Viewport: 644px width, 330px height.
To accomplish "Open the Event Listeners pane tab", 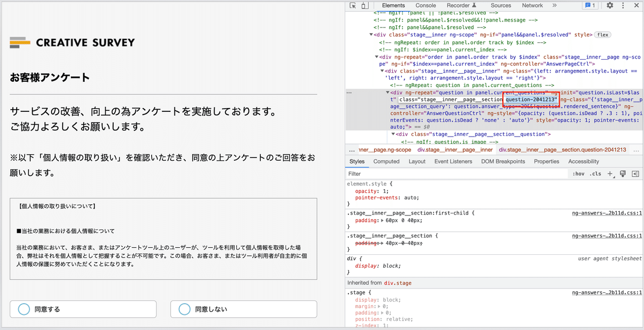I will coord(453,161).
